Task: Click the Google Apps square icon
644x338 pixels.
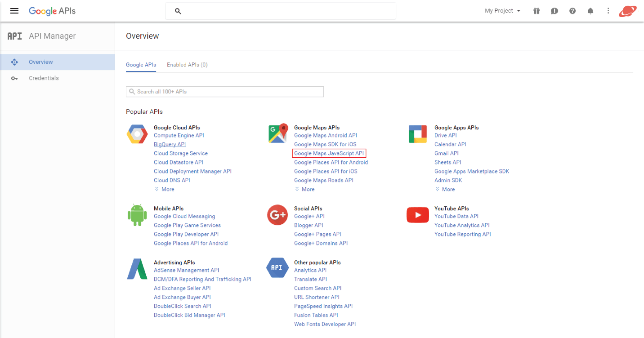Action: point(418,134)
